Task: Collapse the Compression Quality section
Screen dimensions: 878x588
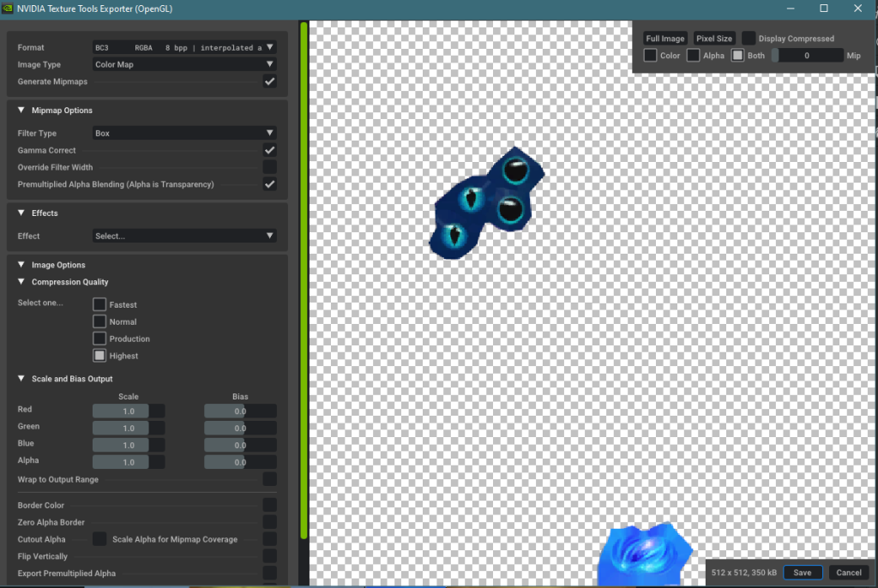Action: pyautogui.click(x=21, y=282)
